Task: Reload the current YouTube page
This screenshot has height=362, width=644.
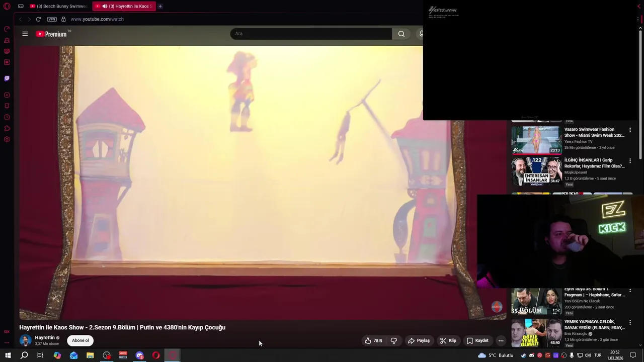Action: (x=38, y=19)
